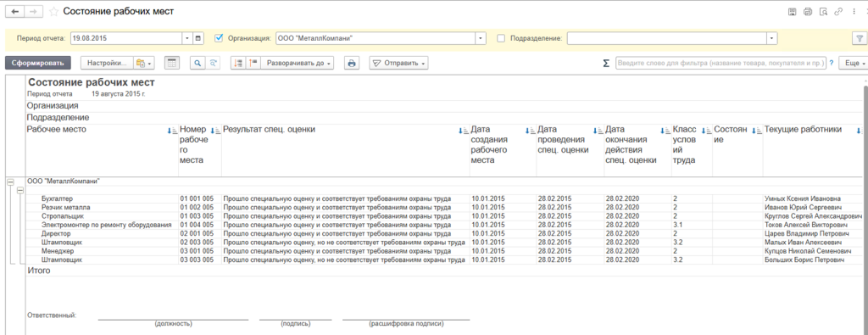The image size is (868, 335).
Task: Uncheck the Организация checkbox
Action: [219, 38]
